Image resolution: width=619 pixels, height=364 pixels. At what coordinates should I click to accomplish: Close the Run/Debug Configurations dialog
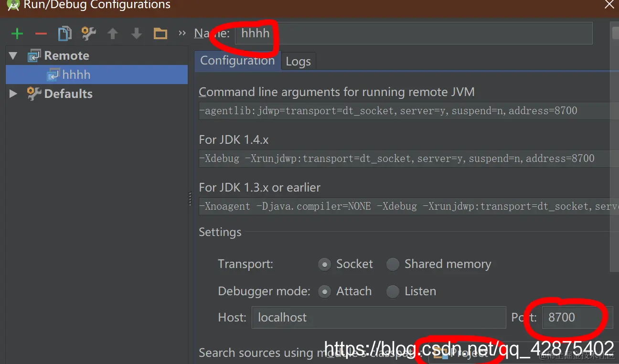pyautogui.click(x=609, y=5)
